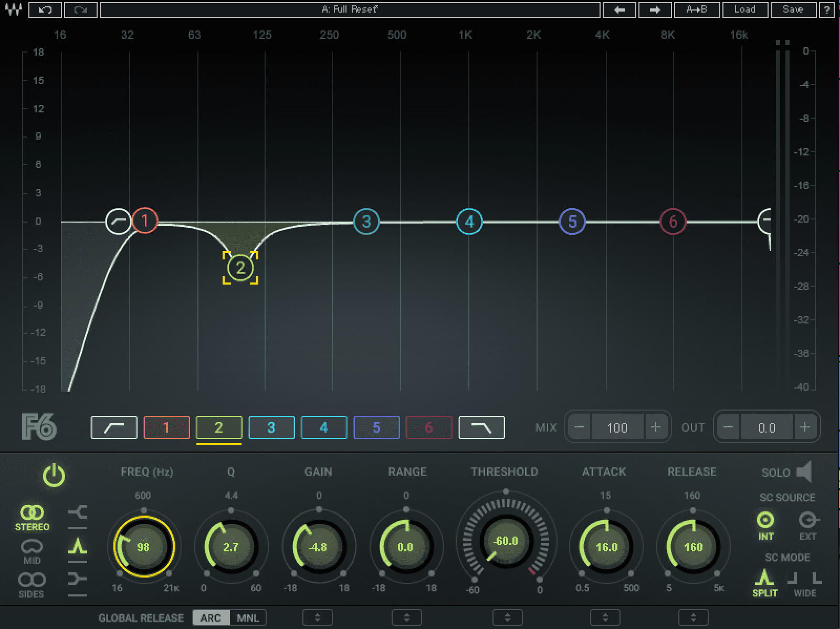Screen dimensions: 840x629
Task: Click the up/down arrows below the Release knob
Action: (x=693, y=617)
